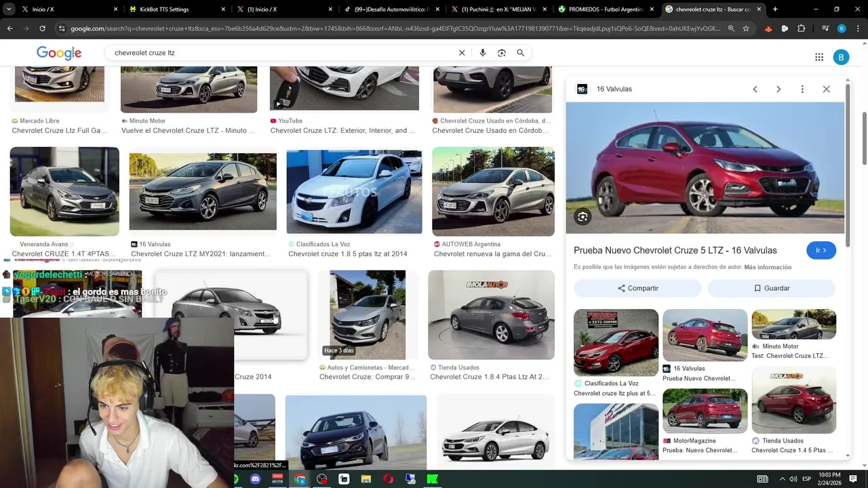Open a new browser tab

click(775, 9)
